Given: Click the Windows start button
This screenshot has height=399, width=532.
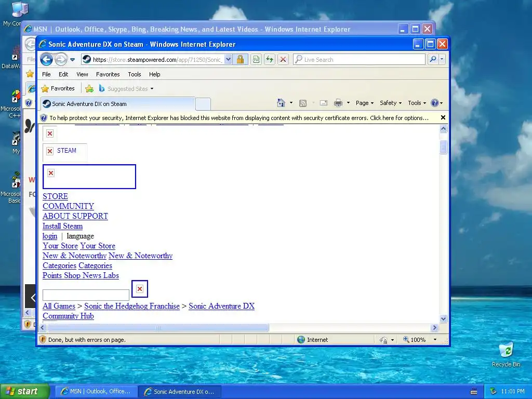Looking at the screenshot, I should 24,391.
